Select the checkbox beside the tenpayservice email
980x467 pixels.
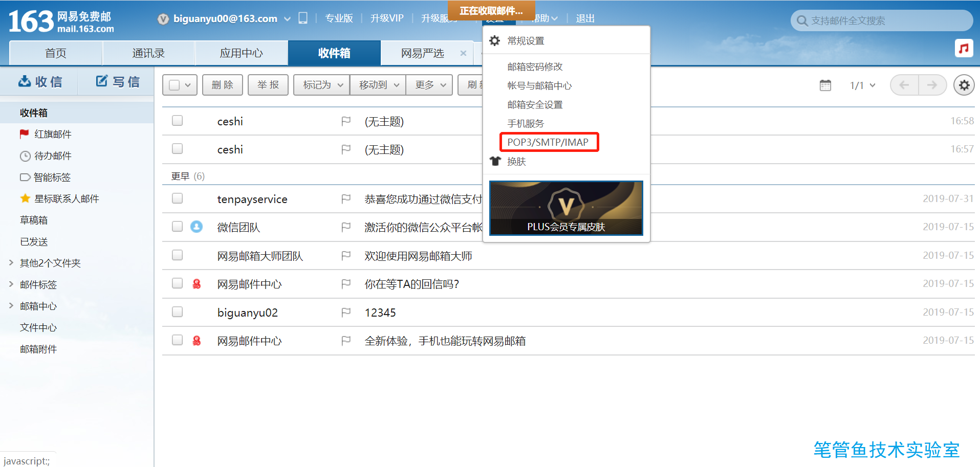point(177,198)
